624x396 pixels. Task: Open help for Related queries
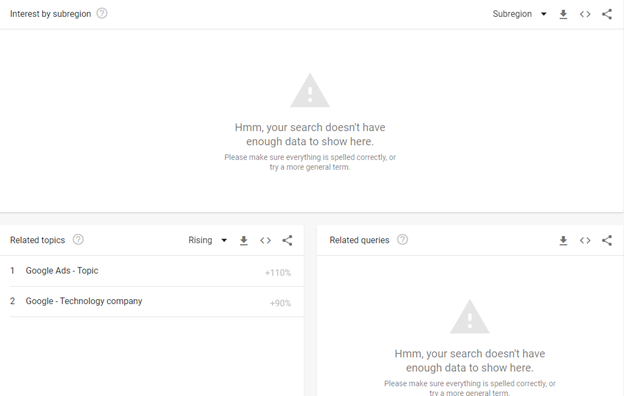pyautogui.click(x=402, y=240)
